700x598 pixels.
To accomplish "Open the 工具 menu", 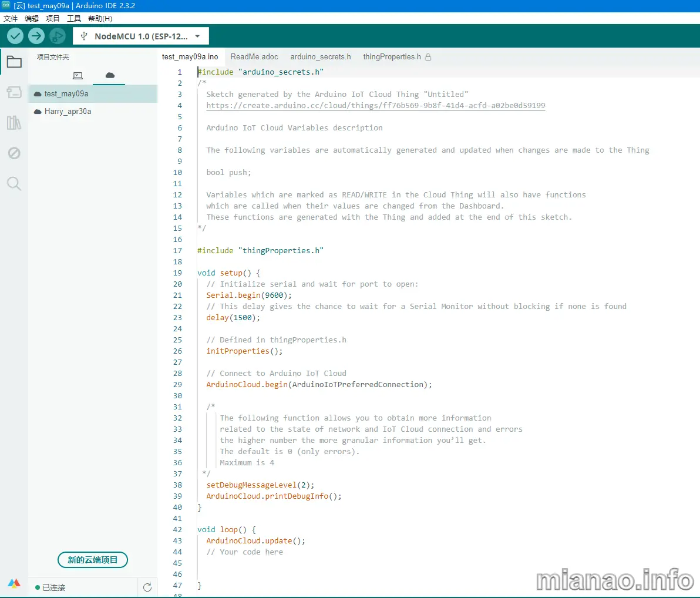I will click(74, 18).
